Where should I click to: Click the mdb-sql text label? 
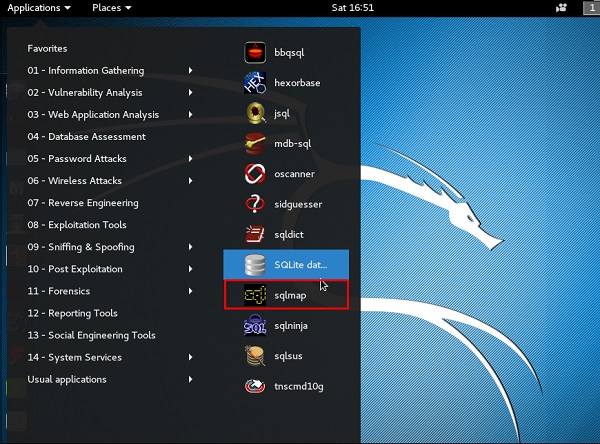pos(293,144)
